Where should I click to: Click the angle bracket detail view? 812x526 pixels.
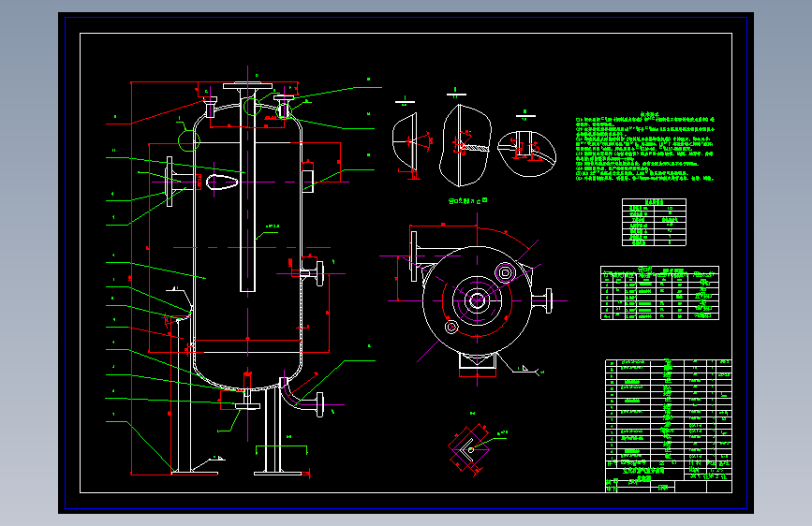[x=469, y=448]
